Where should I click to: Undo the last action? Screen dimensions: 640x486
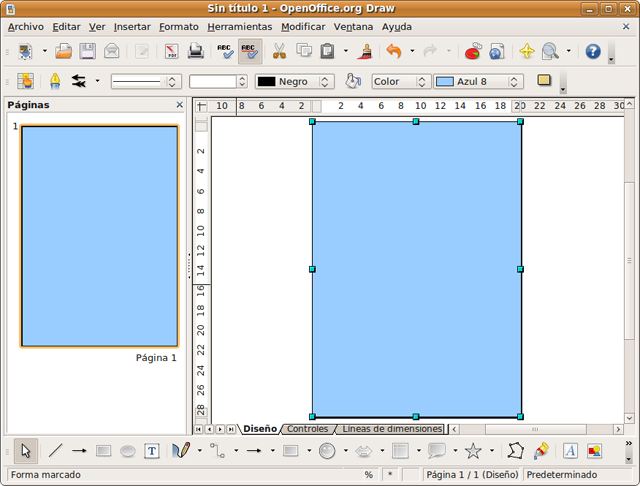394,51
